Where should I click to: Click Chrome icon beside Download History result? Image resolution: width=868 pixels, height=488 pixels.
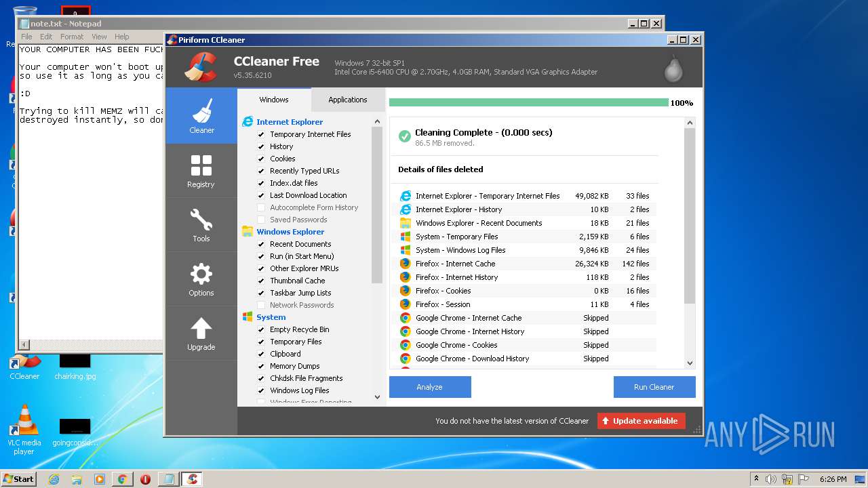tap(406, 359)
